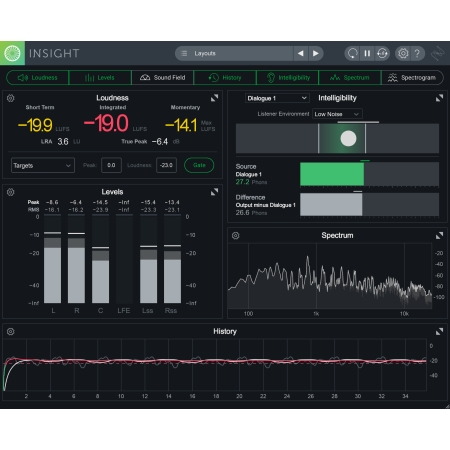Image resolution: width=450 pixels, height=450 pixels.
Task: Open the Dialogue 1 source dropdown
Action: point(277,98)
